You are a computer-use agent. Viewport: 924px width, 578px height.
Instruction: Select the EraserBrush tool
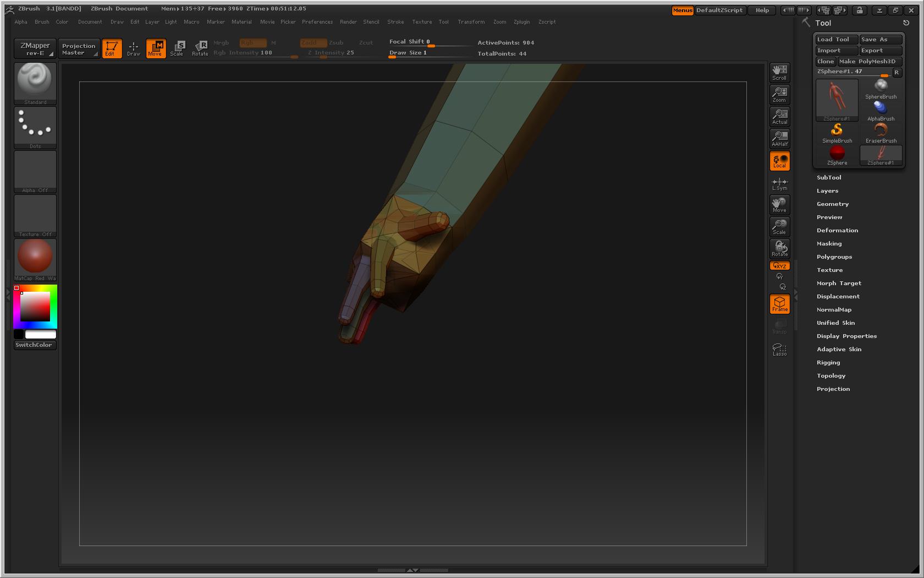[x=881, y=133]
